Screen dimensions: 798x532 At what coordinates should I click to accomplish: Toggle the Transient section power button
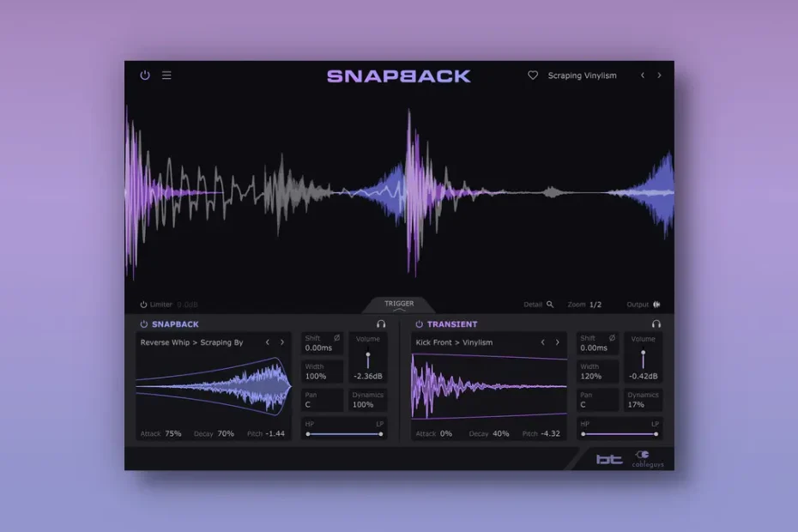[x=420, y=324]
